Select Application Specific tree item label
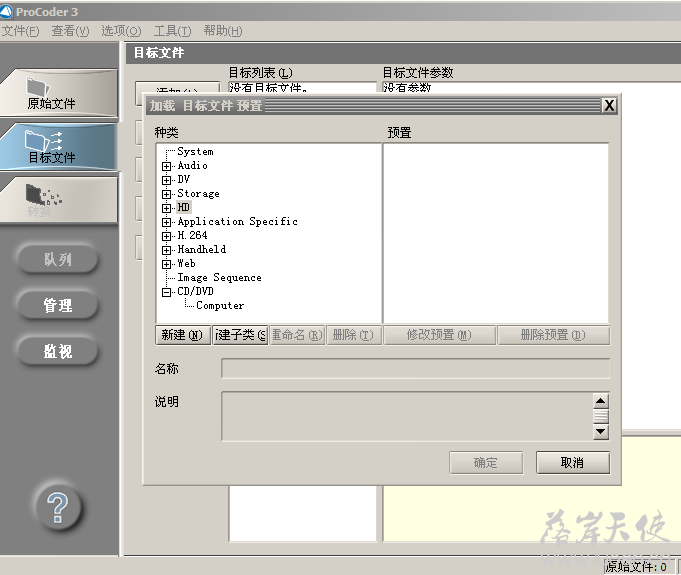The image size is (681, 575). coord(238,221)
